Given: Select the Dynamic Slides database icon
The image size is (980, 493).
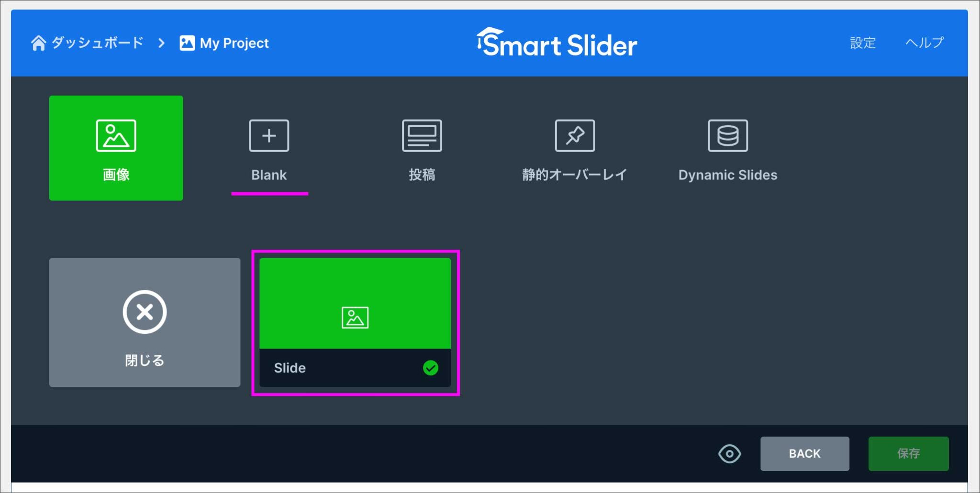Looking at the screenshot, I should click(727, 135).
